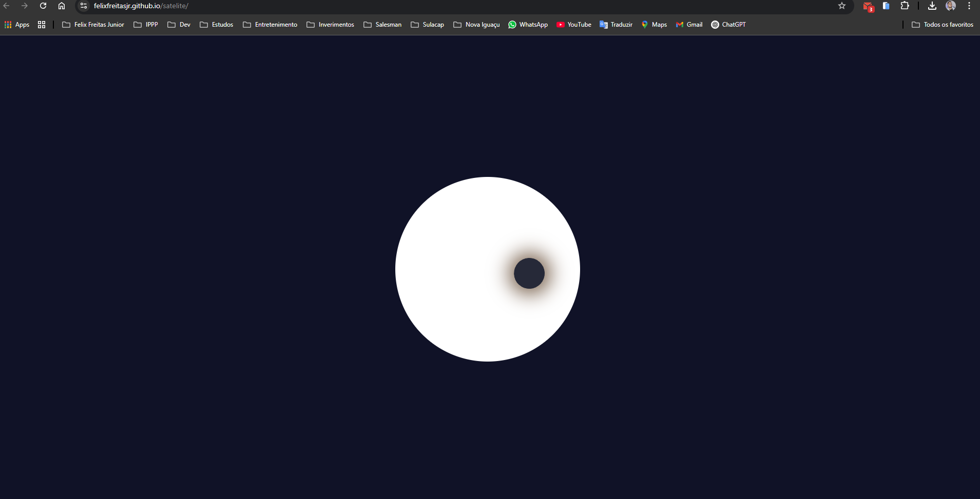Open the Entretenimento bookmark folder
The width and height of the screenshot is (980, 499).
270,25
